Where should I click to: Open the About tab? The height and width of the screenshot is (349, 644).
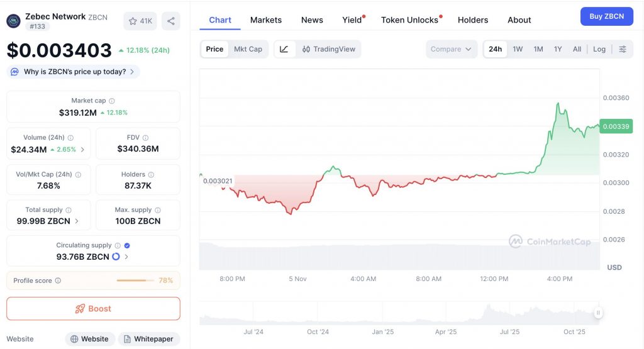click(x=519, y=20)
